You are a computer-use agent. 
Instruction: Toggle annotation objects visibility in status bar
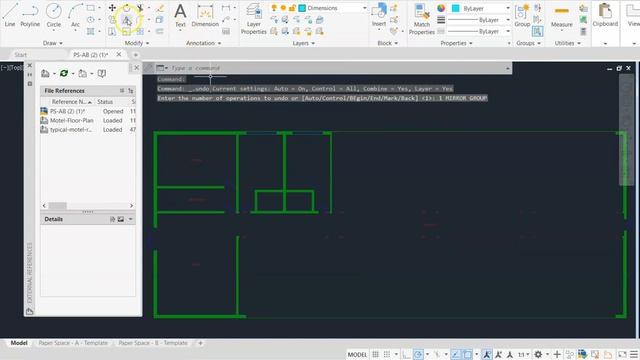pos(487,354)
